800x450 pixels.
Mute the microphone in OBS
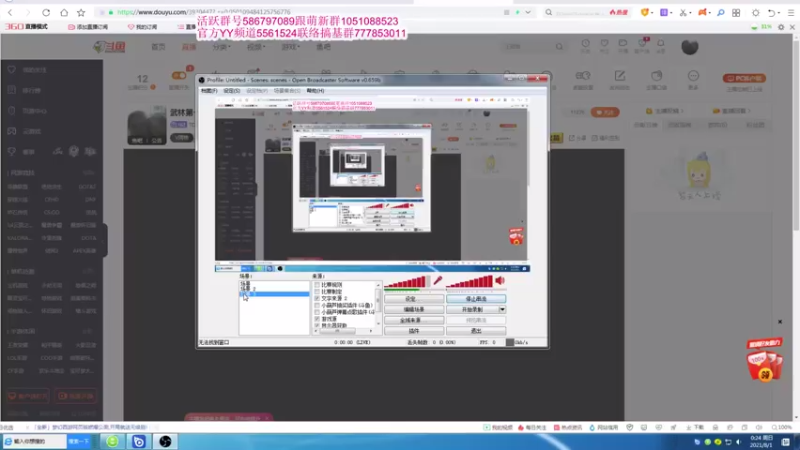pyautogui.click(x=438, y=281)
